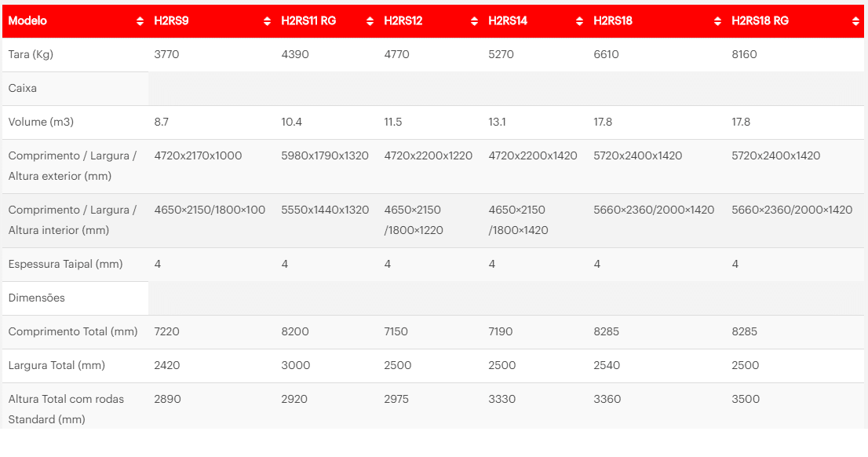This screenshot has width=868, height=457.
Task: Click sort arrows next to H2RS18 header
Action: coord(717,21)
